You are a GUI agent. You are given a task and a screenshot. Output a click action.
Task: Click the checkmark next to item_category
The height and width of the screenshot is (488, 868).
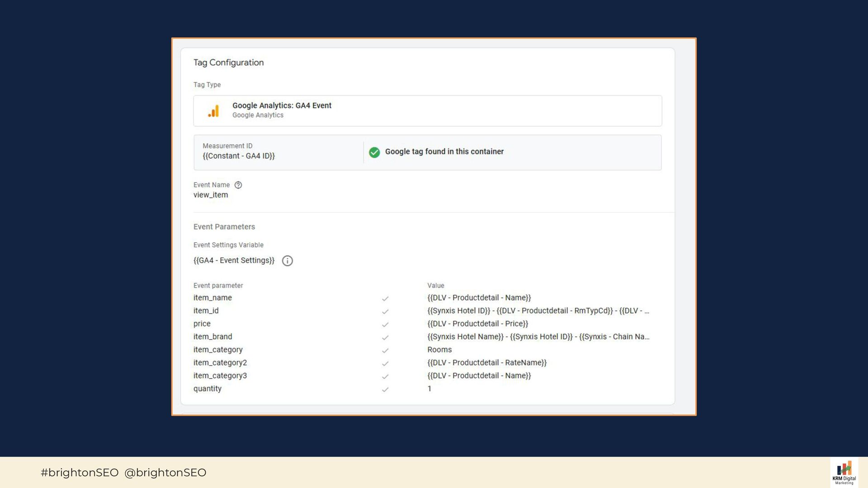pyautogui.click(x=385, y=351)
